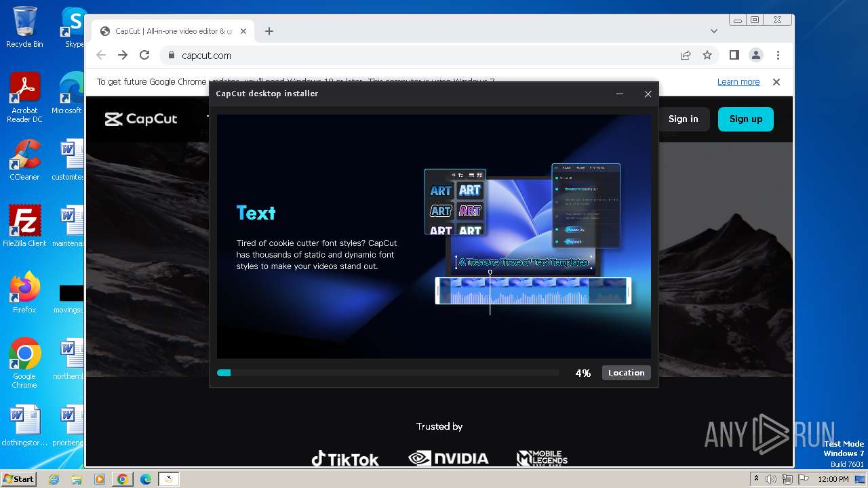Go forward in Chrome
The image size is (868, 488).
point(123,56)
